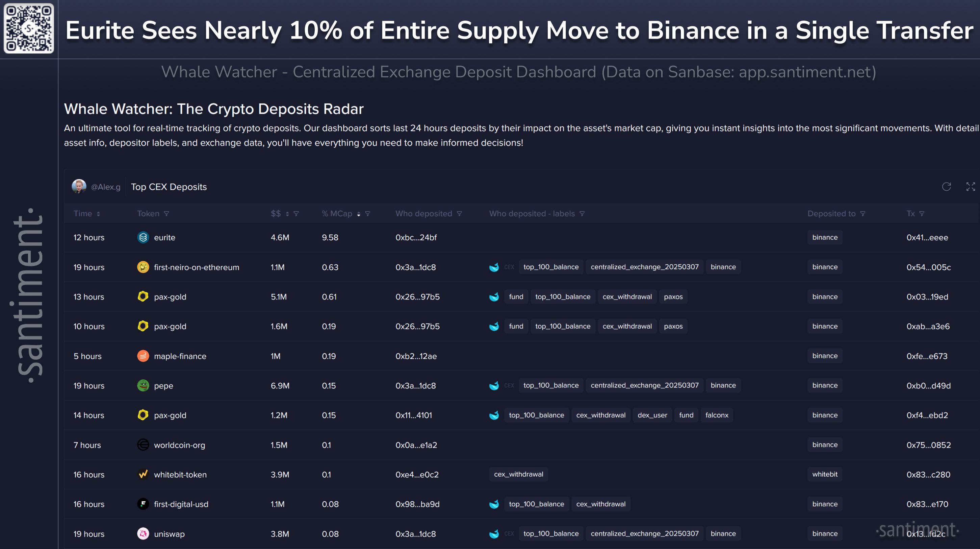Viewport: 980px width, 549px height.
Task: Click the falconx label in pax-gold row
Action: pyautogui.click(x=716, y=415)
